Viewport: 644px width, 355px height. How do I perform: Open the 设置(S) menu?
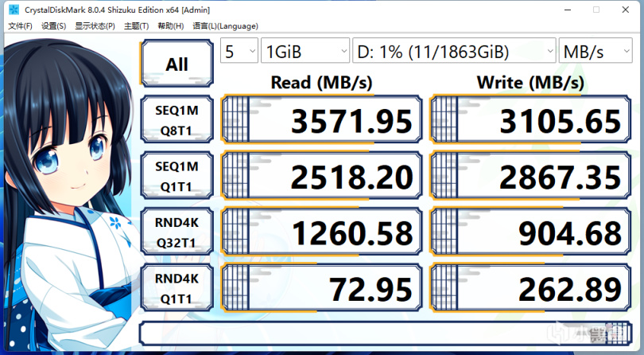pyautogui.click(x=53, y=26)
